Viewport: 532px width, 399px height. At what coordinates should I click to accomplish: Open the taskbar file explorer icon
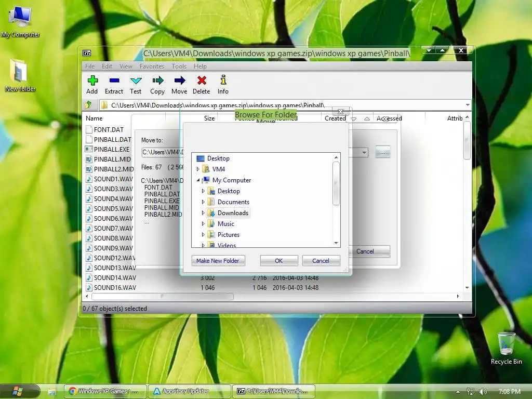pyautogui.click(x=52, y=392)
